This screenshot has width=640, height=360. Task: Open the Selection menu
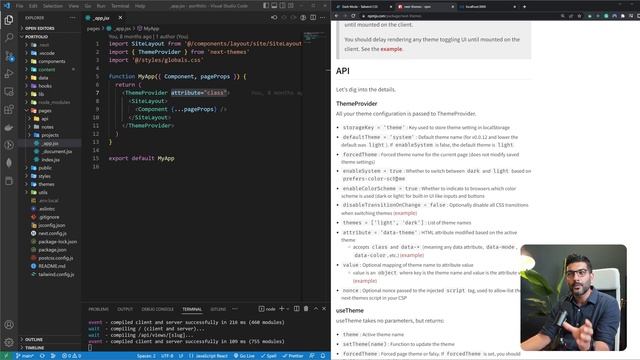point(53,6)
